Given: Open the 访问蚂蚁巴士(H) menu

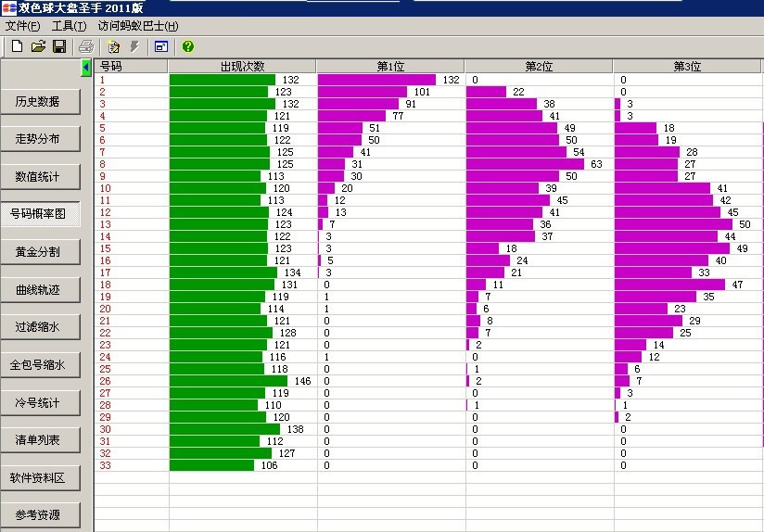Looking at the screenshot, I should click(x=138, y=26).
